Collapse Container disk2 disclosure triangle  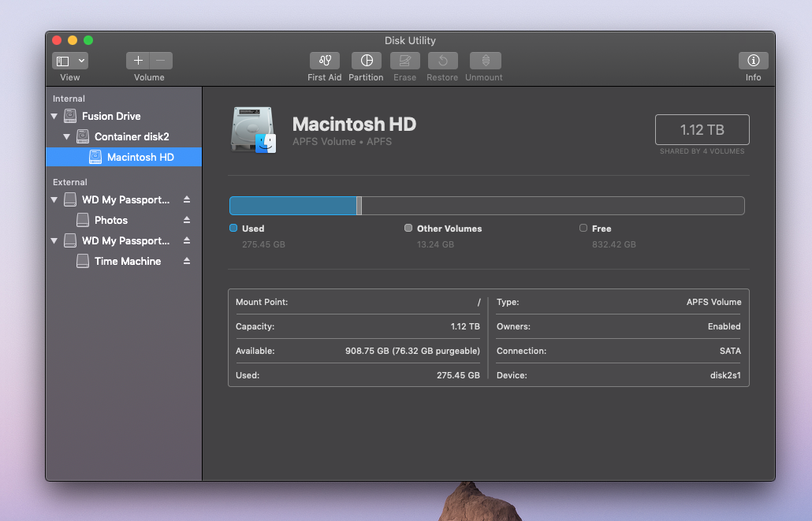click(x=66, y=136)
